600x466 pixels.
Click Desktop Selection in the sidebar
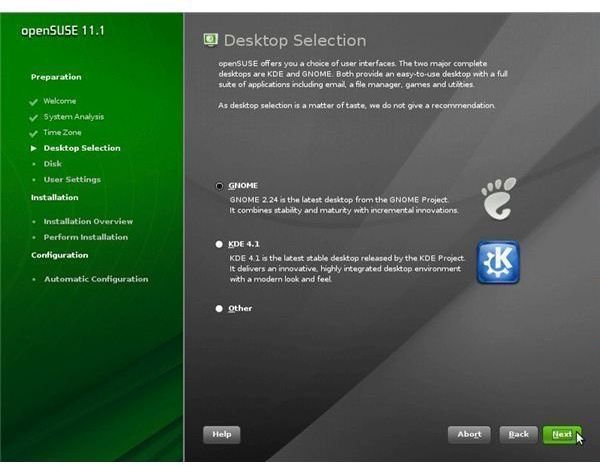82,148
